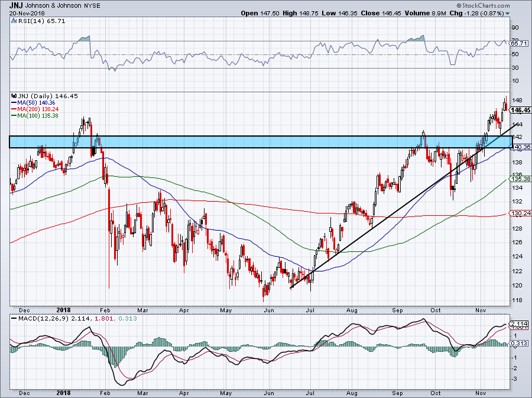The width and height of the screenshot is (532, 398).
Task: Click the candlestick icon beside JNJ (Daily)
Action: [x=14, y=96]
